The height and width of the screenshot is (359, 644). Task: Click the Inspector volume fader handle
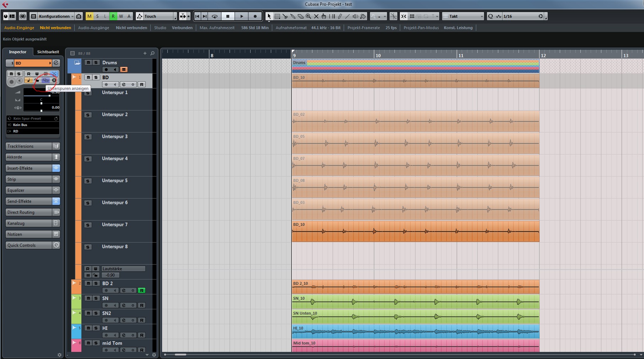click(49, 96)
